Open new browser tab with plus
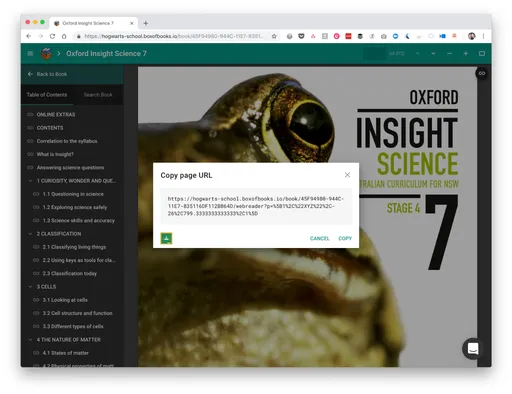 click(x=146, y=23)
